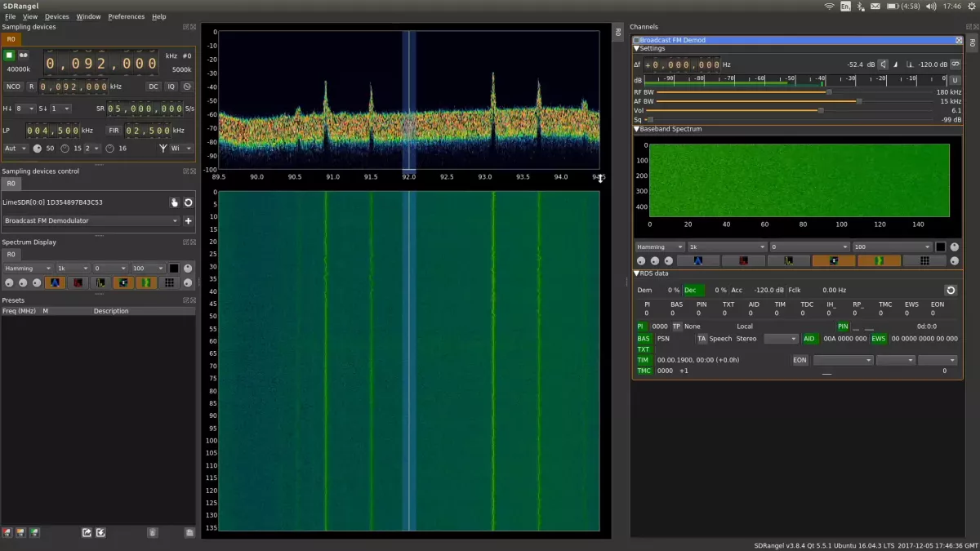Open the 1k FFT size dropdown
The width and height of the screenshot is (980, 551).
71,268
